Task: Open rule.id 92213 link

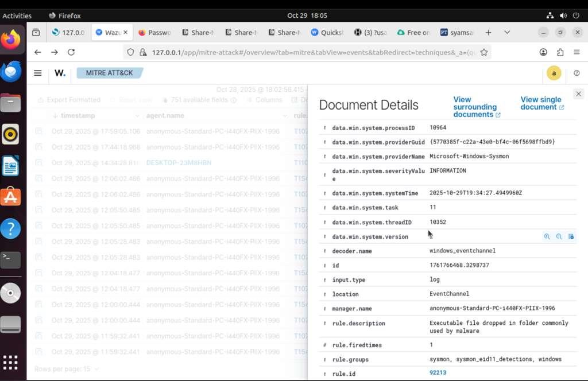Action: point(438,373)
